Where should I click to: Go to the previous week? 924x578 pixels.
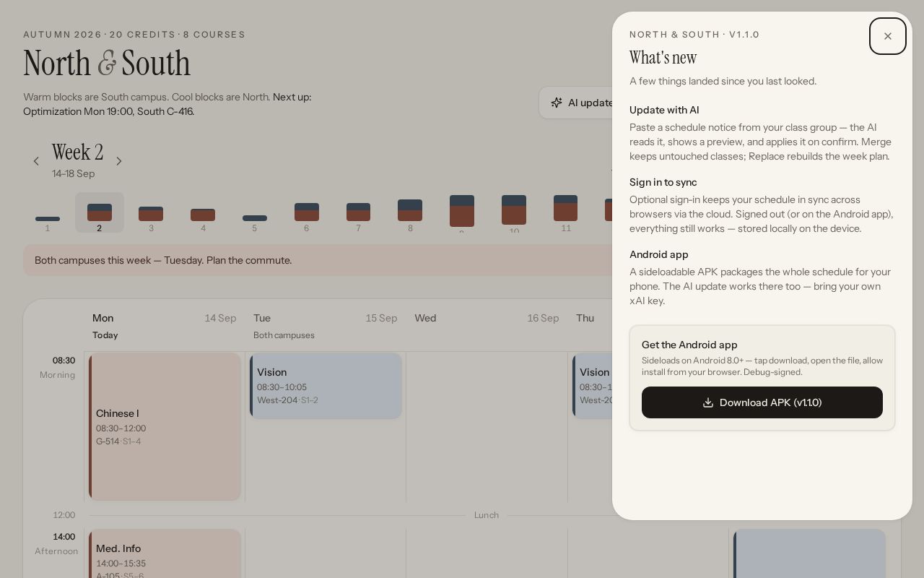click(36, 161)
